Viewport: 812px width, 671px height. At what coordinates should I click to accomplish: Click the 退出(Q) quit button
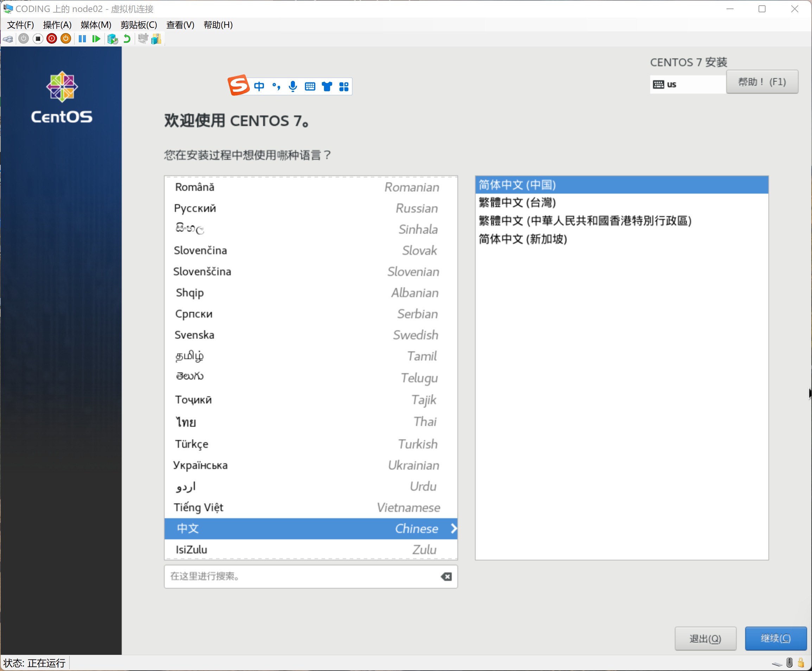click(705, 639)
